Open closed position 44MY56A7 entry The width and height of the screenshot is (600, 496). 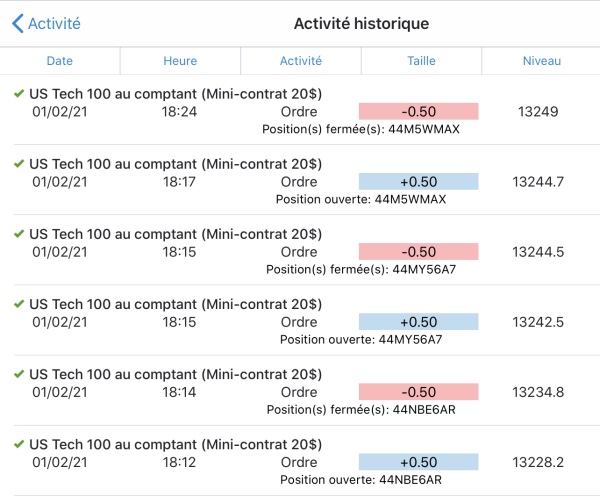click(360, 269)
